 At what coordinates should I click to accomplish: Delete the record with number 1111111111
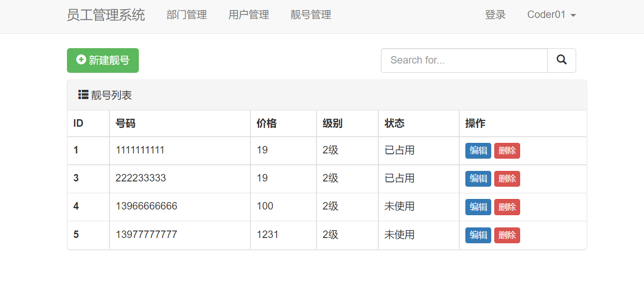tap(507, 150)
